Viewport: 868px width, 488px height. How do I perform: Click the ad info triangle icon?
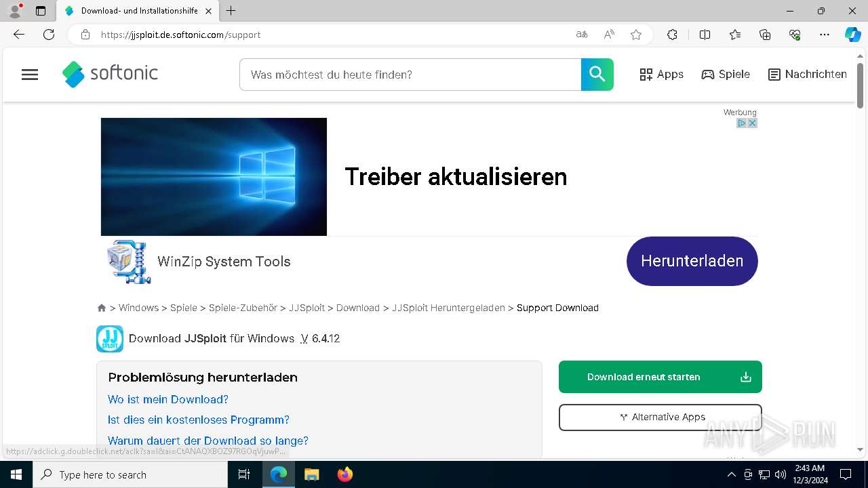click(x=742, y=123)
